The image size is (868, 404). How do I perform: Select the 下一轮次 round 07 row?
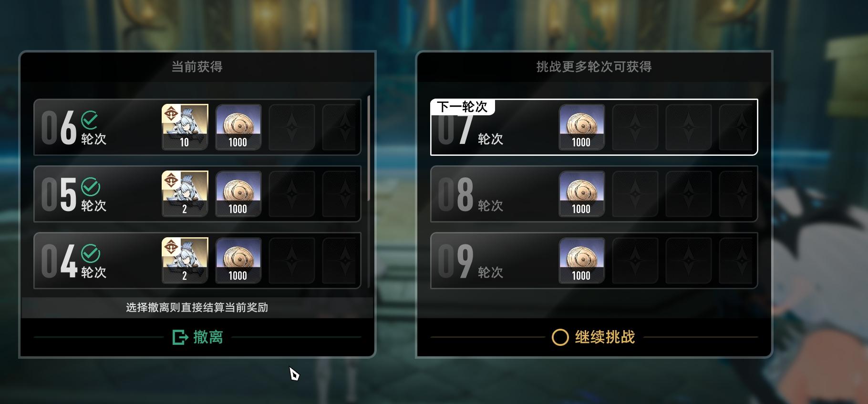pyautogui.click(x=594, y=127)
